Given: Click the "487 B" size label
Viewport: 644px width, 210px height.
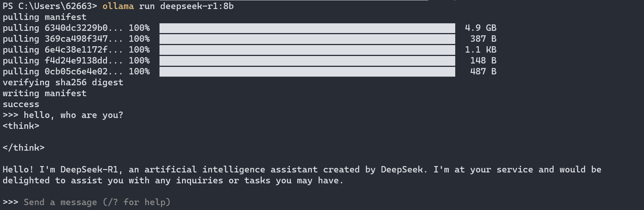Looking at the screenshot, I should click(x=483, y=71).
